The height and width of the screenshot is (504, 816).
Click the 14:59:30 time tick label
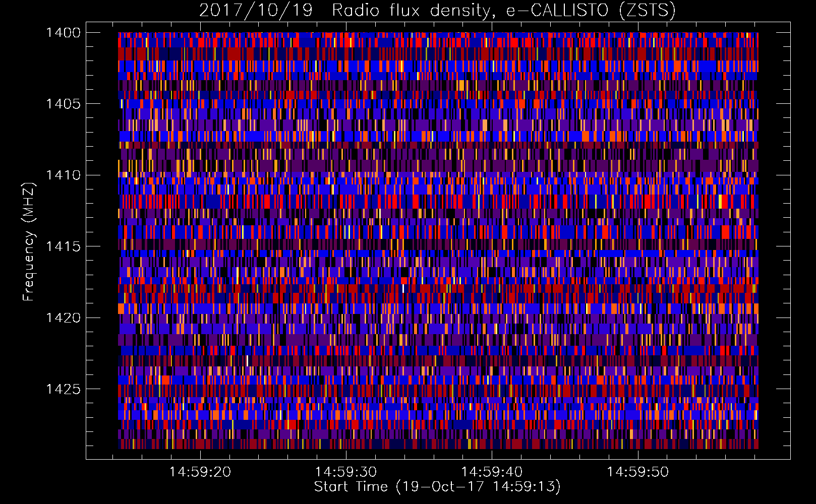pyautogui.click(x=346, y=472)
